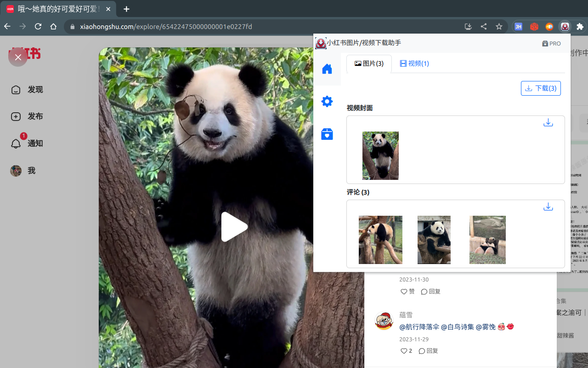Open the saved-files box icon in extension sidebar
This screenshot has height=368, width=588.
click(327, 134)
